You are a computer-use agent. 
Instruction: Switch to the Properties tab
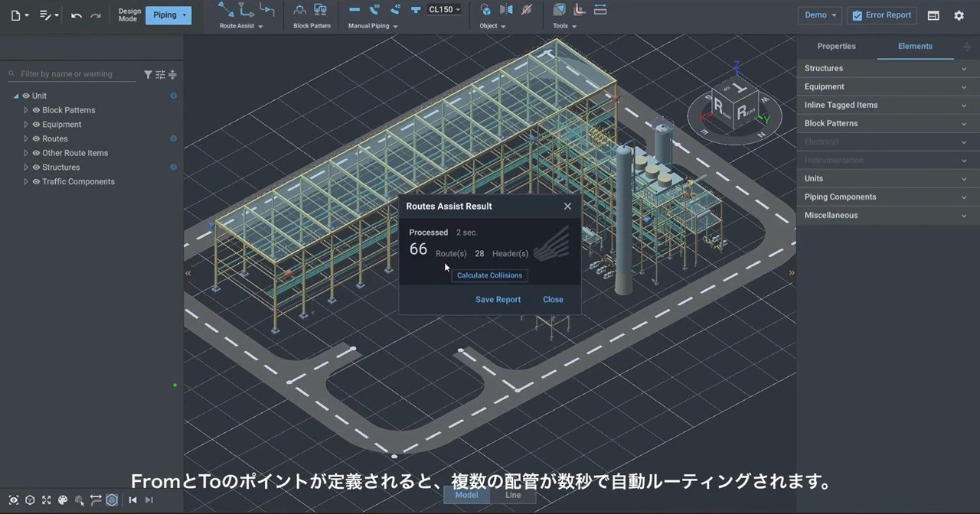(836, 47)
